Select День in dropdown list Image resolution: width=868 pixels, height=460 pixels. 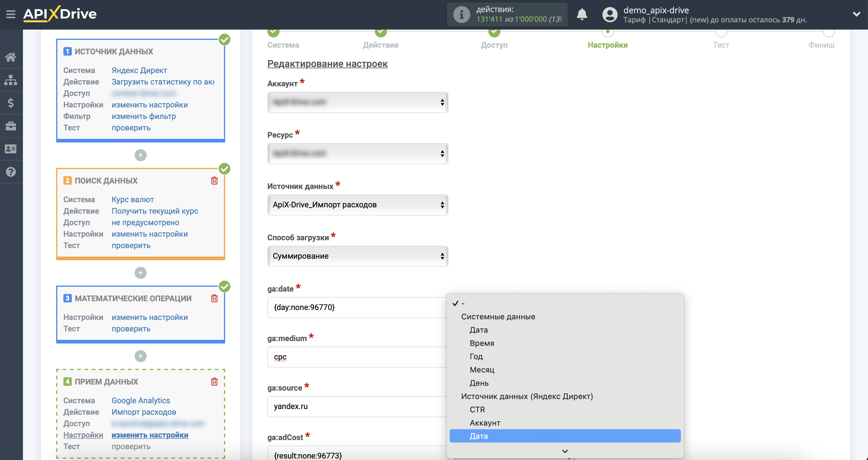coord(565,383)
